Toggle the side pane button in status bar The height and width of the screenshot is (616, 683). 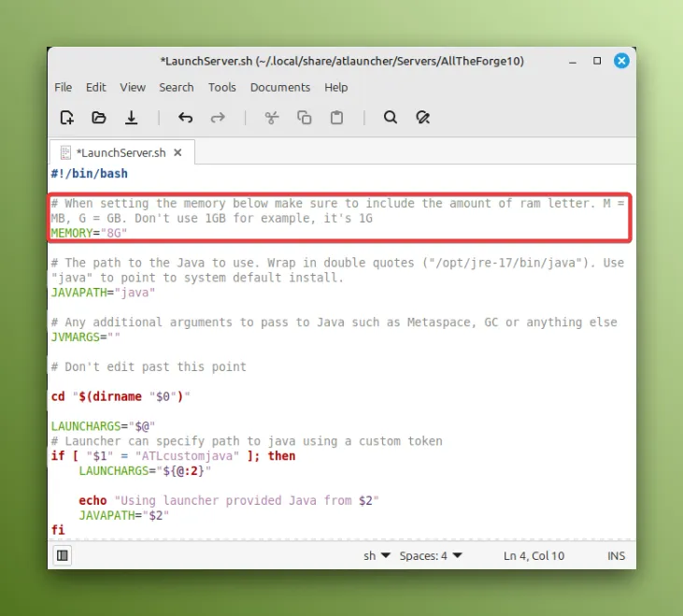(x=63, y=555)
